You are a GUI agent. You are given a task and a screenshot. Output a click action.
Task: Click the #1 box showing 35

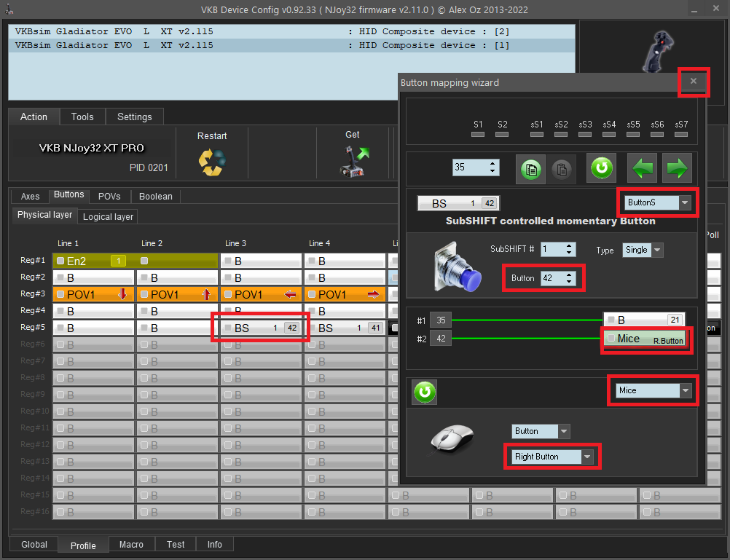[x=441, y=320]
